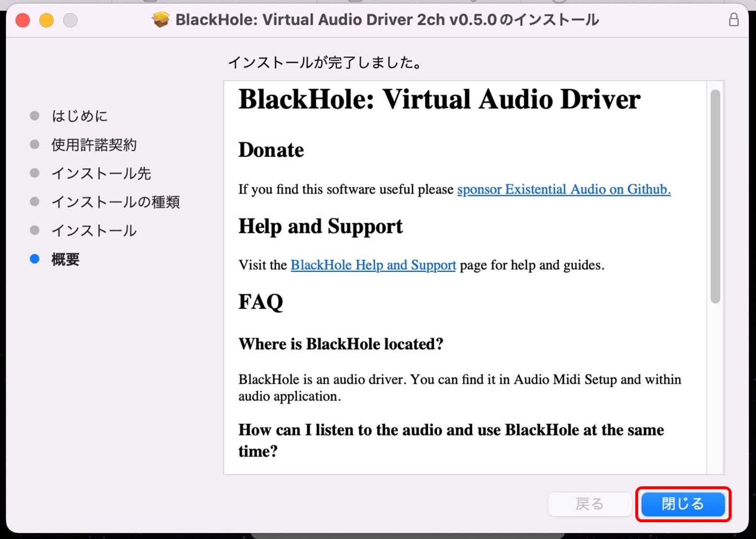This screenshot has width=756, height=539.
Task: Minimize the installer with the yellow button
Action: click(x=46, y=20)
